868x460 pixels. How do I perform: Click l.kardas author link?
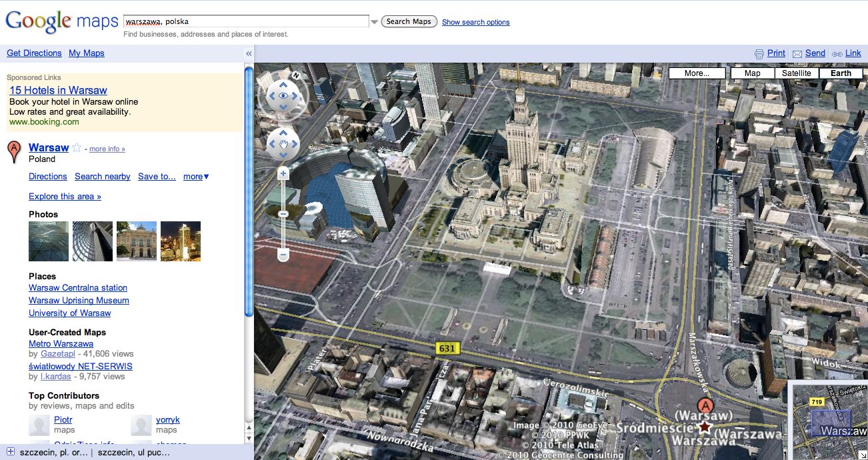pos(55,377)
